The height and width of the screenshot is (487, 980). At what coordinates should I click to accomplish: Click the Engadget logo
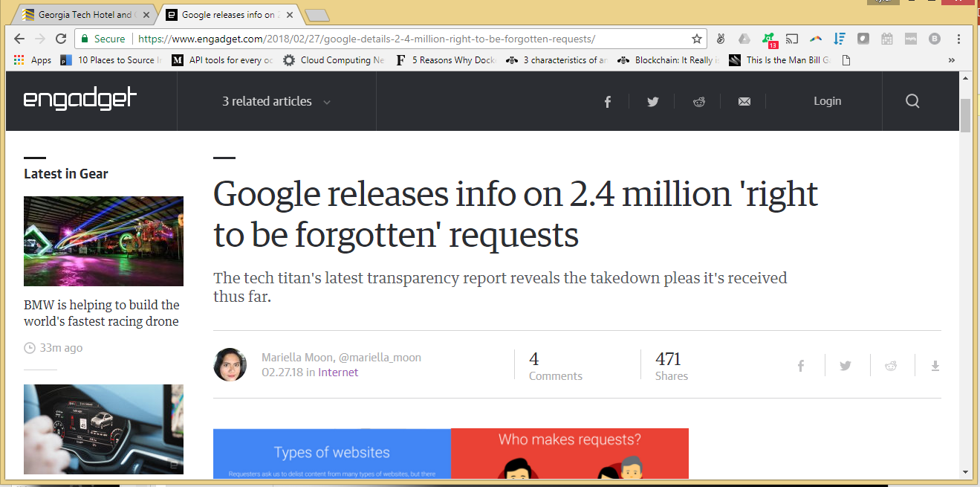(80, 100)
